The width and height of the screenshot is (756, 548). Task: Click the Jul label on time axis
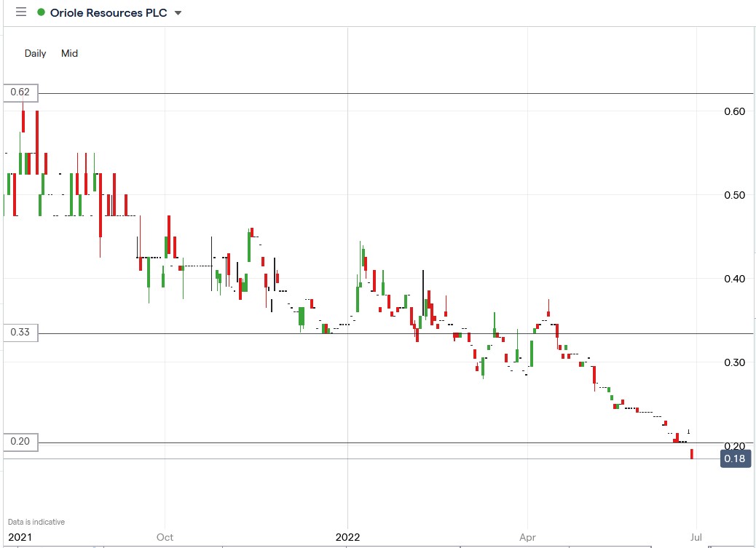pos(696,537)
